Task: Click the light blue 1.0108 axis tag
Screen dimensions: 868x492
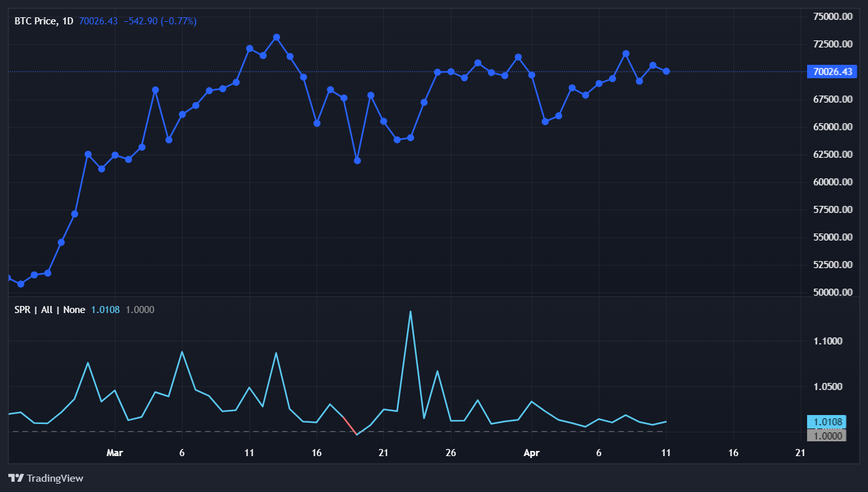Action: click(826, 422)
